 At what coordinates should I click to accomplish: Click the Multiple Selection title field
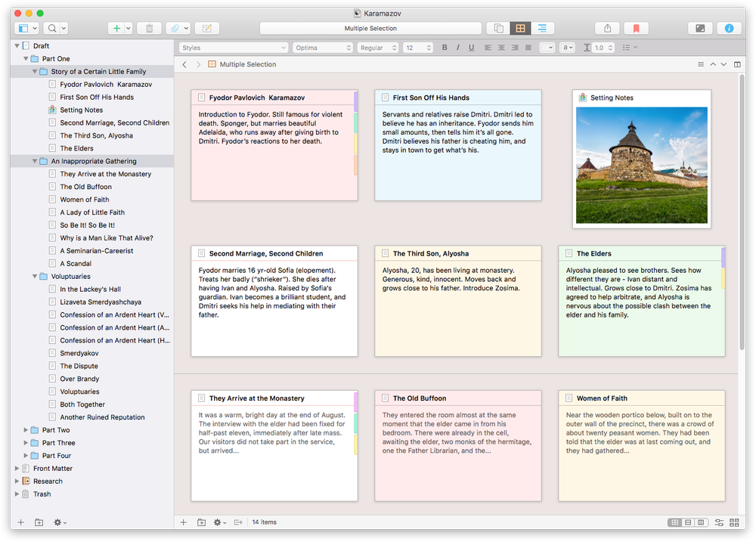[370, 29]
